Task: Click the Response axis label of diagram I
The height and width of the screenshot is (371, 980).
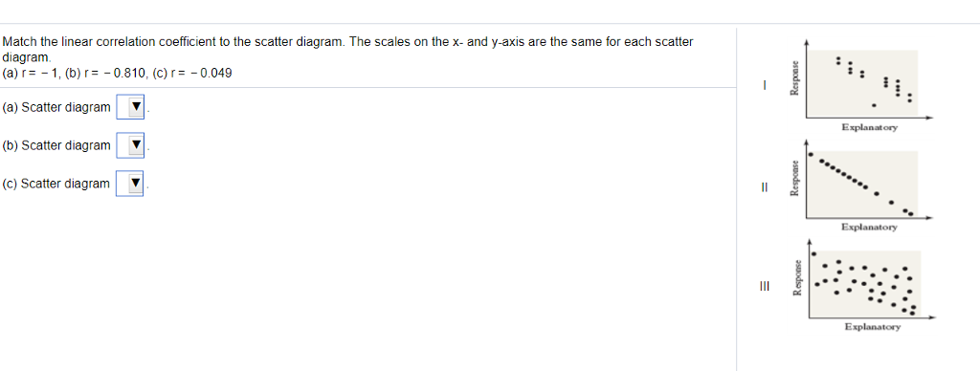Action: pyautogui.click(x=795, y=78)
